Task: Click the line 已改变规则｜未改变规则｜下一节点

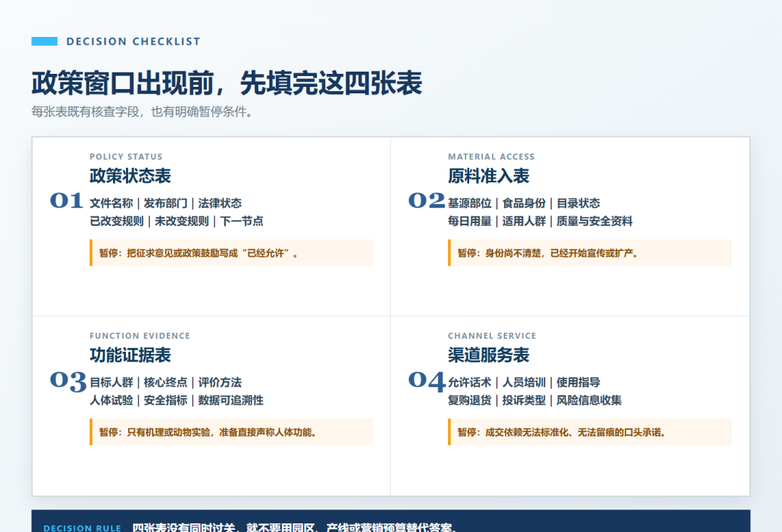Action: (x=177, y=221)
